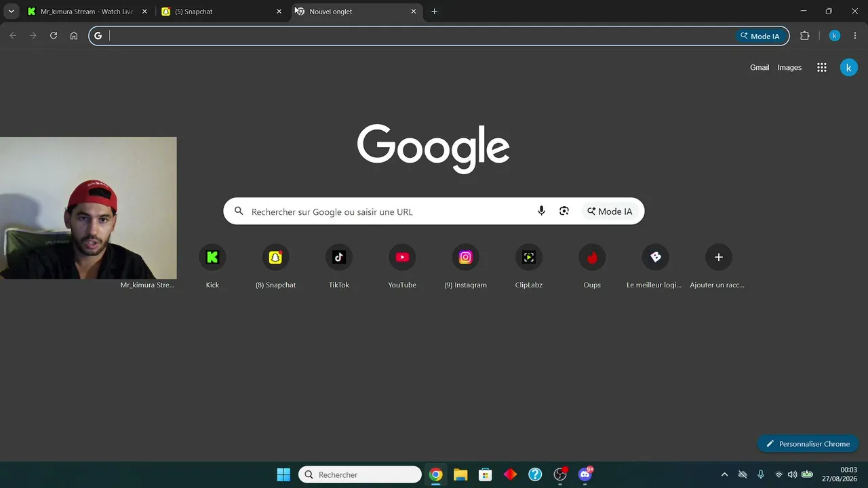868x488 pixels.
Task: Click Ajouter un raccourci plus button
Action: 719,258
